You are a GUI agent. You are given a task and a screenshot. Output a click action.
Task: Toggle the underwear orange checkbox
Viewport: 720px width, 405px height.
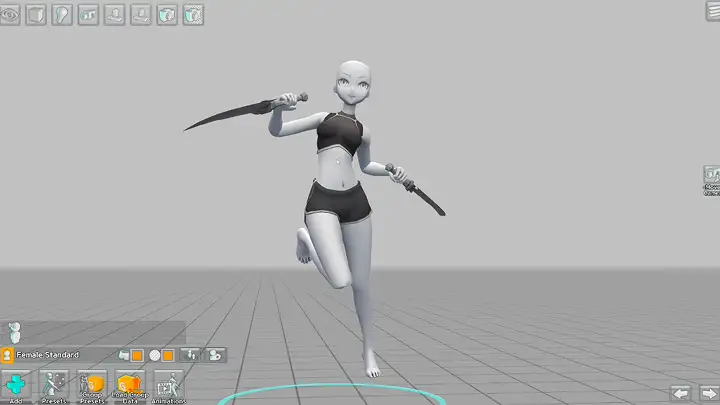(138, 355)
